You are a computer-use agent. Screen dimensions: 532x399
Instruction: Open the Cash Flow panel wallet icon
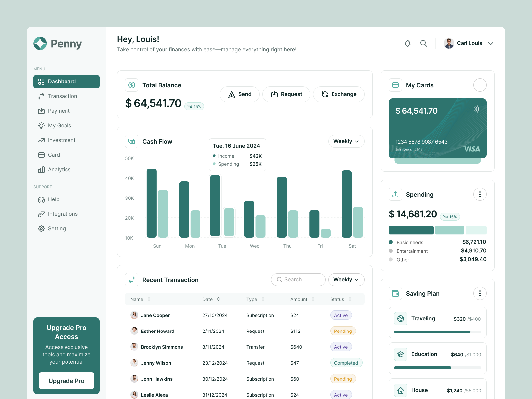coord(131,141)
